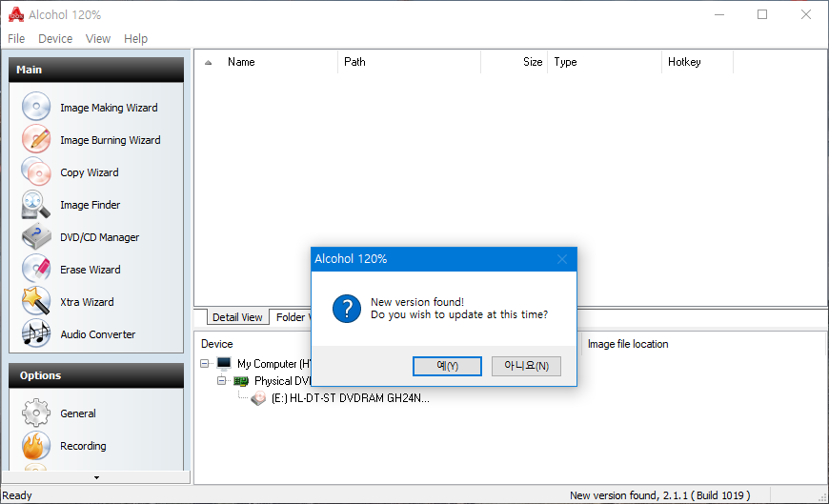Collapse the Physical DVD tree node

coord(221,380)
